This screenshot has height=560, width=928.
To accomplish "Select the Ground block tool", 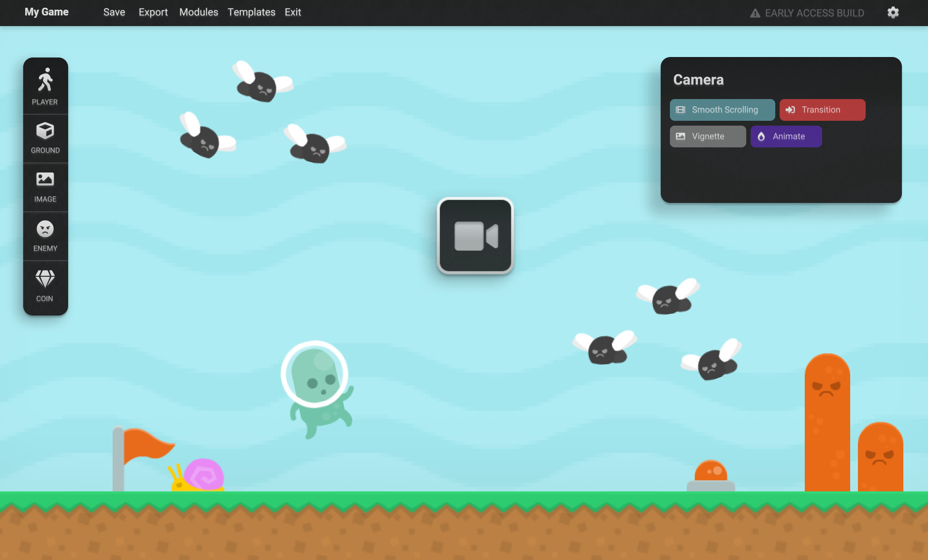I will tap(45, 137).
